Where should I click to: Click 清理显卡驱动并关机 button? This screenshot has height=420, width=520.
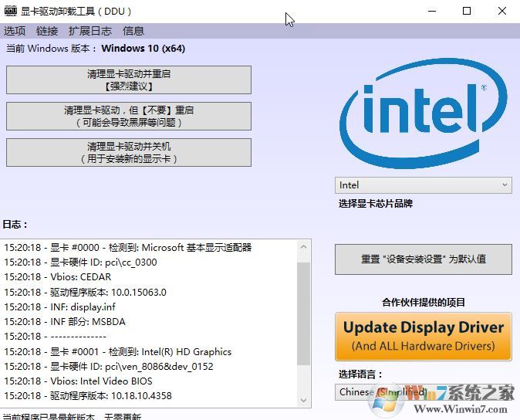(x=129, y=152)
